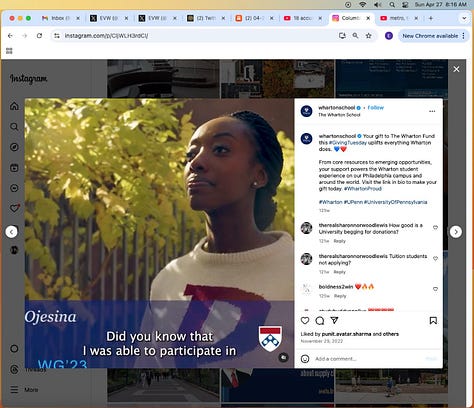The width and height of the screenshot is (474, 408).
Task: Open punit.avatar.sharma liker profile
Action: [x=346, y=334]
